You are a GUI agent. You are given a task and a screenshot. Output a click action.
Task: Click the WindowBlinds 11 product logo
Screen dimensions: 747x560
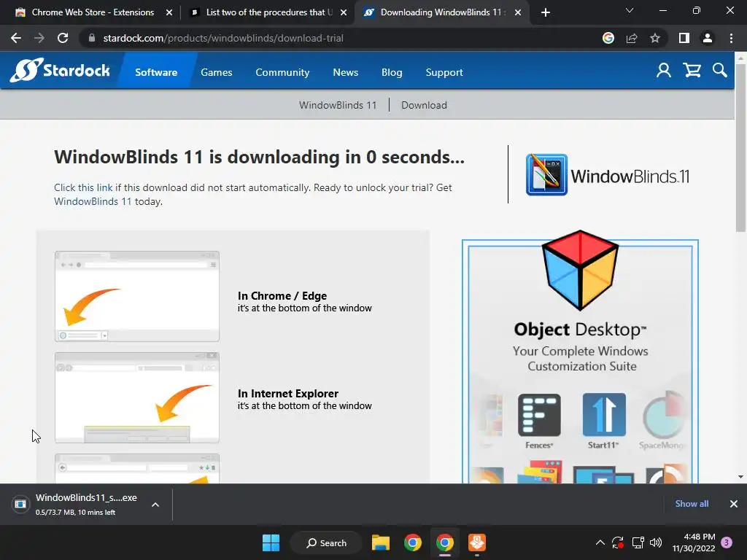(608, 175)
